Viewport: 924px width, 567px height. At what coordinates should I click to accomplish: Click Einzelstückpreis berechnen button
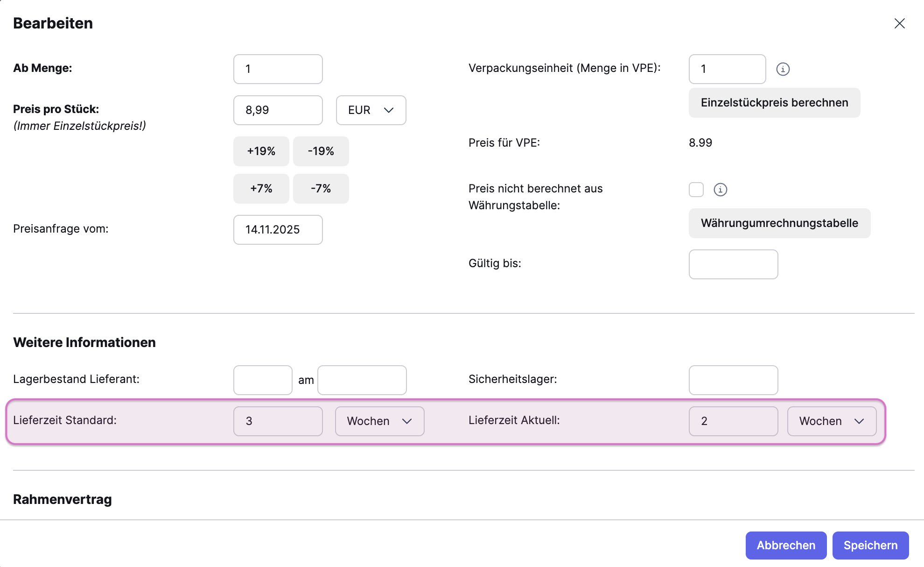pyautogui.click(x=774, y=103)
